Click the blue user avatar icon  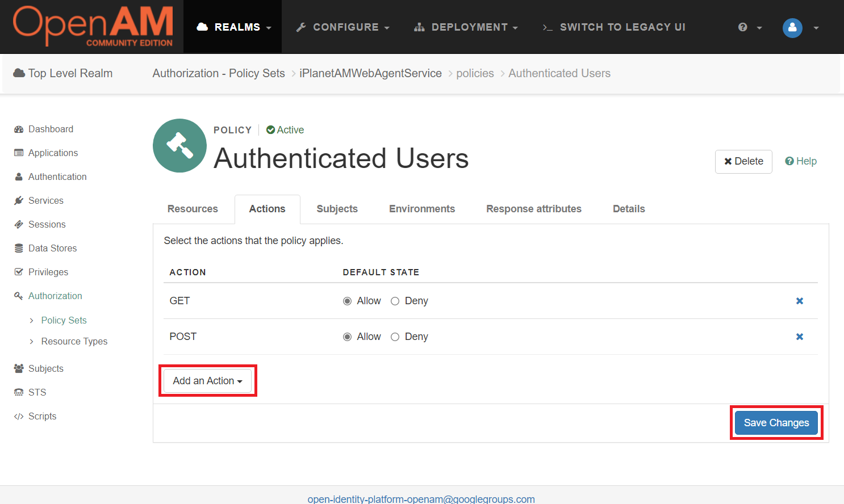792,27
